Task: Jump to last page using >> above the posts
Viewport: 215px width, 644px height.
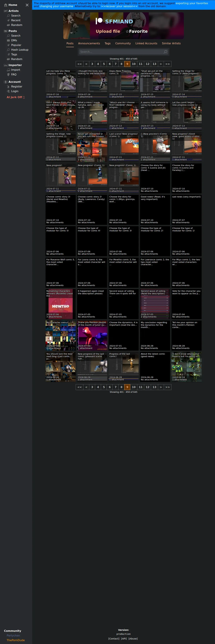Action: (167, 64)
